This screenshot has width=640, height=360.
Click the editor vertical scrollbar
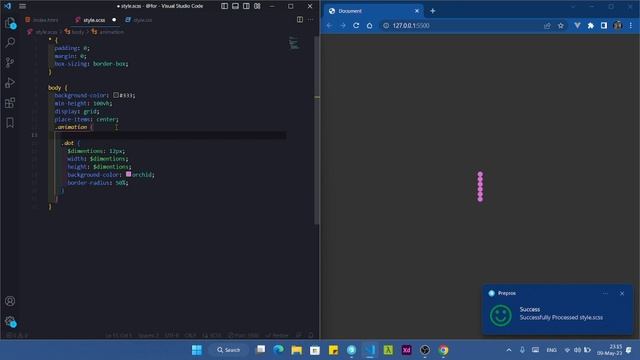coord(317,130)
